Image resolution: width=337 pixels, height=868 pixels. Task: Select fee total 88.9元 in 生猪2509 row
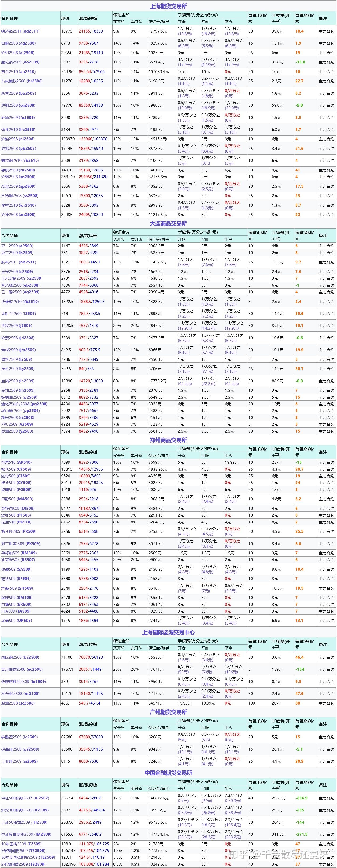[278, 381]
